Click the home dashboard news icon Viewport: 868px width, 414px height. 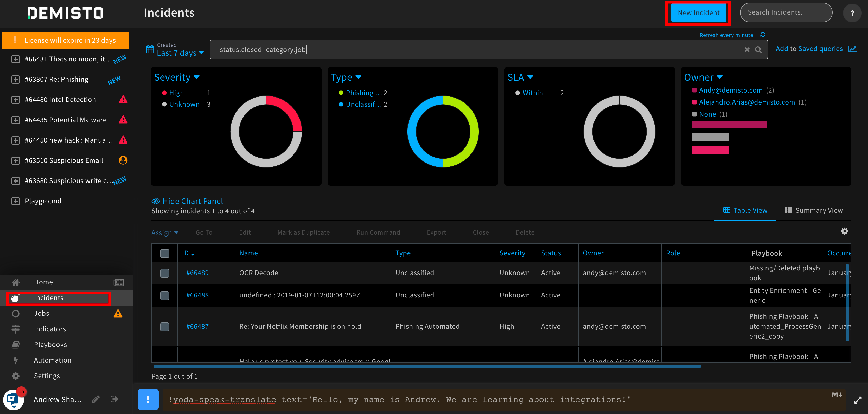click(x=119, y=282)
